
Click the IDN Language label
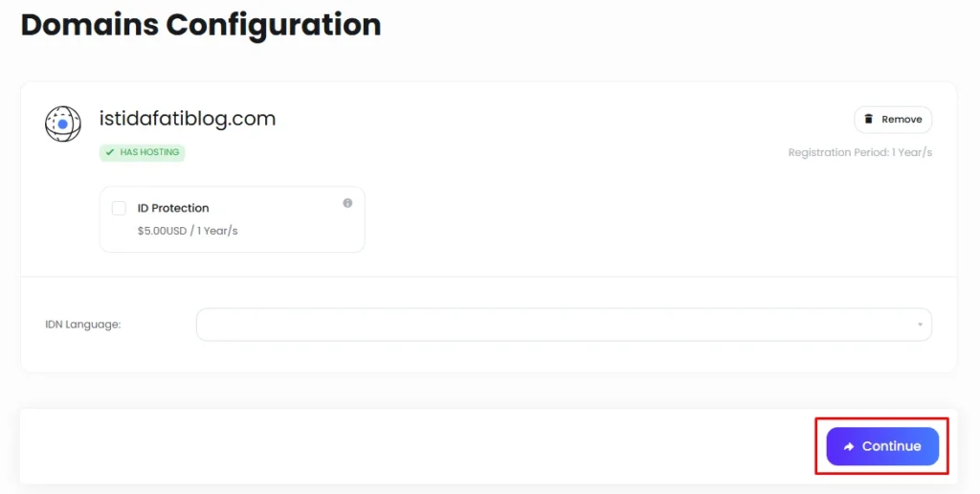(83, 325)
